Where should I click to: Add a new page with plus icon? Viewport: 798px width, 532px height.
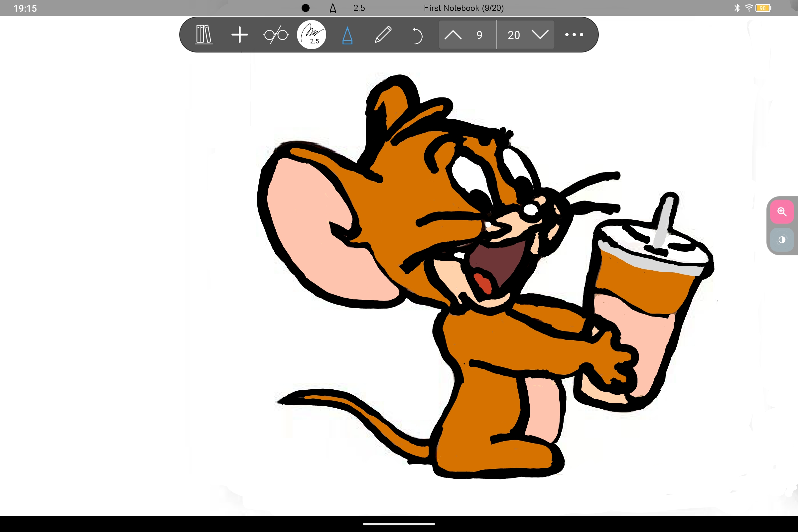tap(239, 35)
